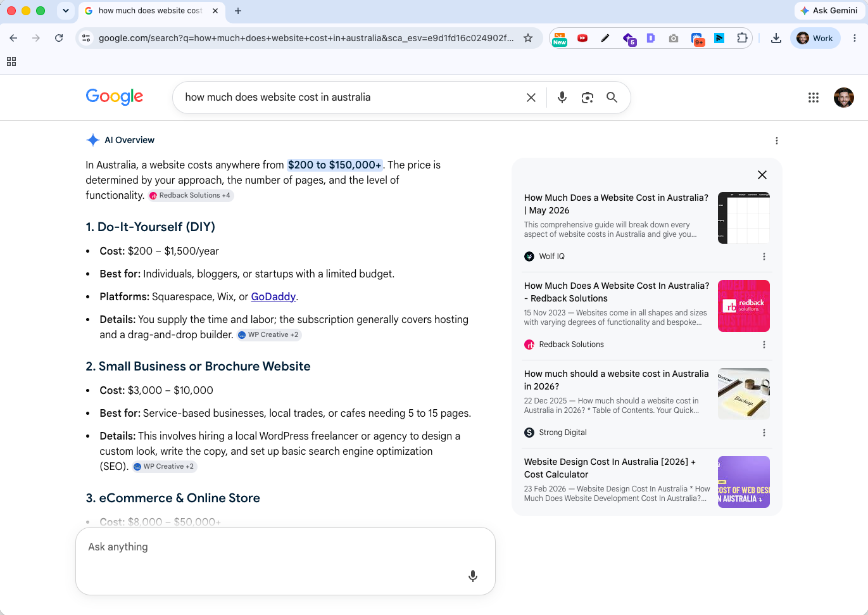Open Redback Solutions article title link
This screenshot has width=868, height=615.
616,292
